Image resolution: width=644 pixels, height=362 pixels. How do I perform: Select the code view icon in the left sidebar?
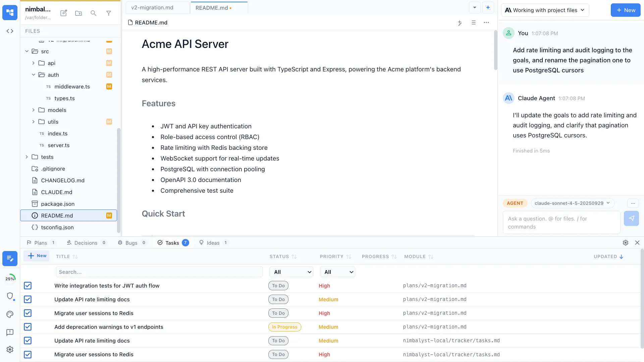point(10,31)
